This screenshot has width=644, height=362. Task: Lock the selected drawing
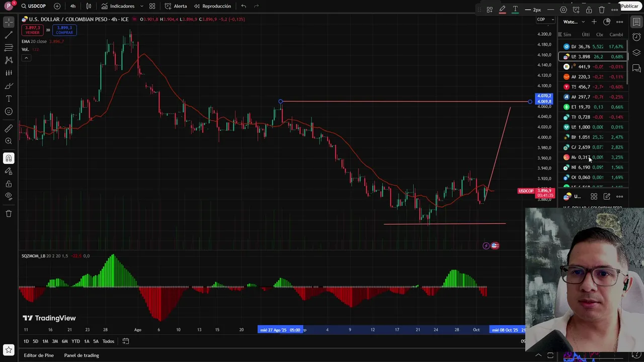[x=589, y=10]
